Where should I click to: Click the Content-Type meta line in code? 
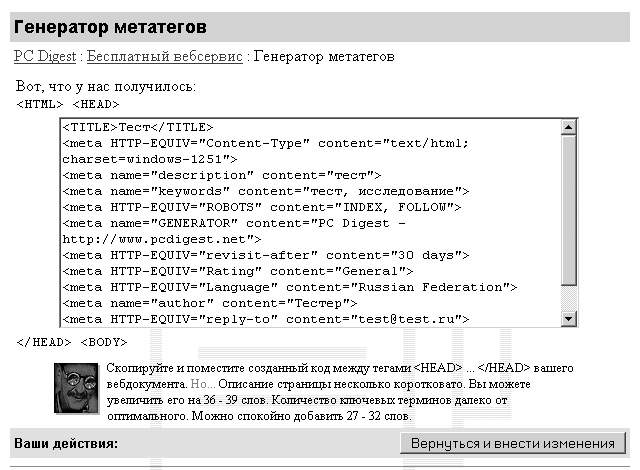(265, 143)
